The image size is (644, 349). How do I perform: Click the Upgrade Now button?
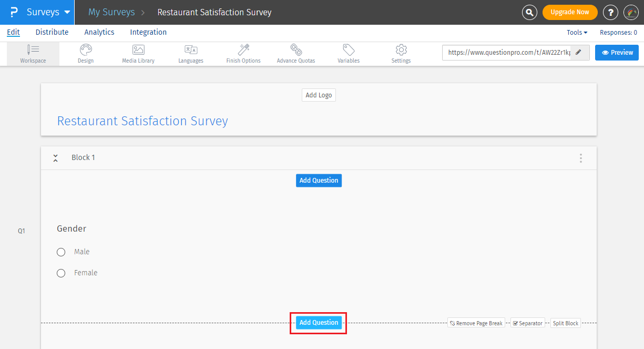click(x=569, y=12)
